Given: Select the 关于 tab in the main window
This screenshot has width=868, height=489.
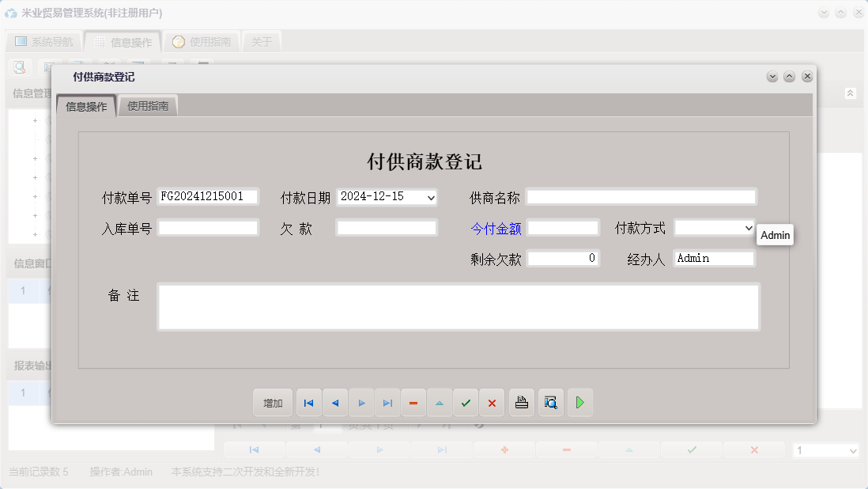Looking at the screenshot, I should pyautogui.click(x=262, y=41).
